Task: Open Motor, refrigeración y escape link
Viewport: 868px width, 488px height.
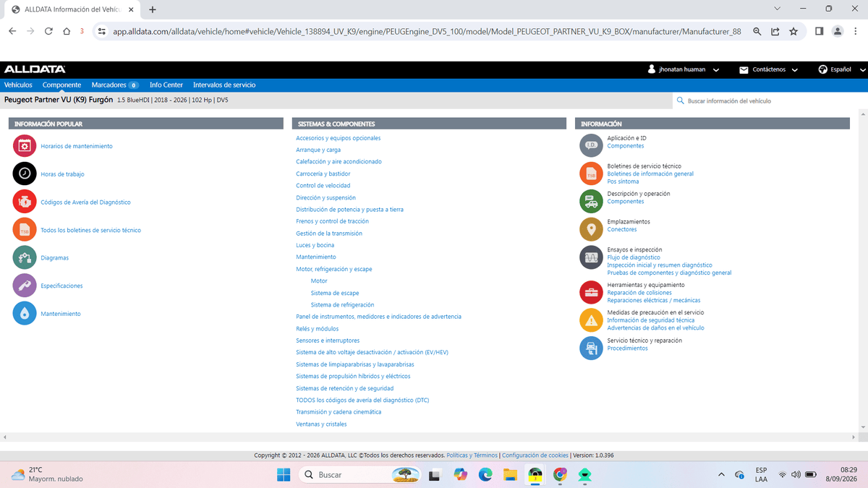Action: [334, 269]
